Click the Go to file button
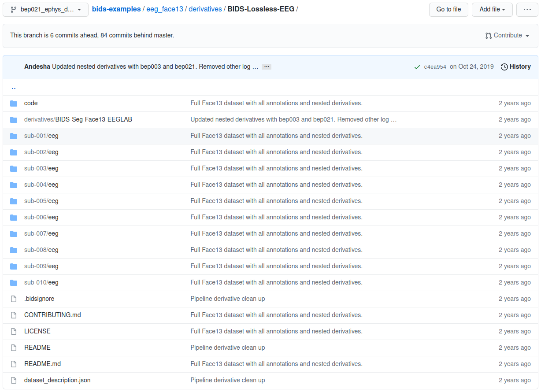541x392 pixels. pos(448,9)
